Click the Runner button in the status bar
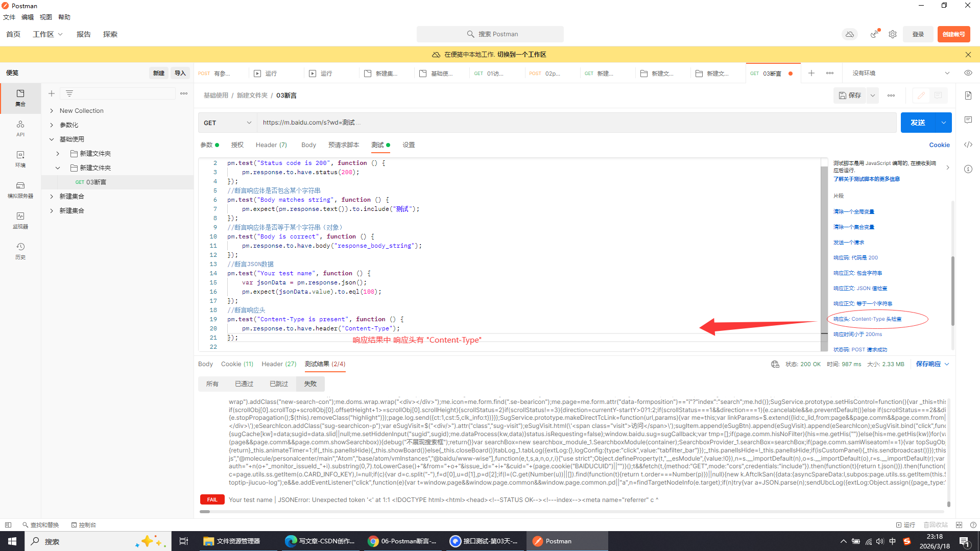Image resolution: width=980 pixels, height=551 pixels. point(905,525)
